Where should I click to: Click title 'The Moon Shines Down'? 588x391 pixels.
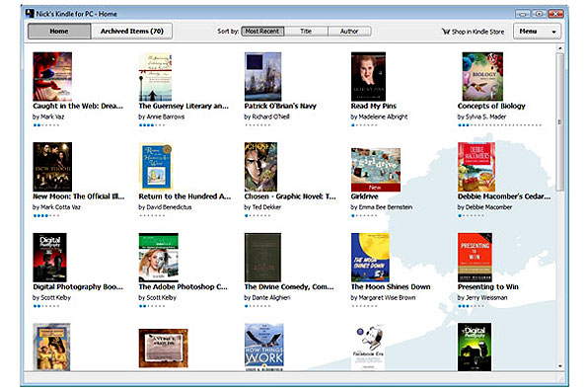[391, 286]
